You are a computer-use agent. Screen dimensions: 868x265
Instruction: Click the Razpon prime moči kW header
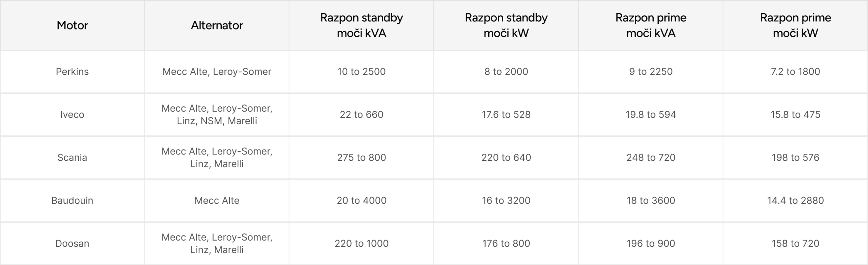(795, 25)
